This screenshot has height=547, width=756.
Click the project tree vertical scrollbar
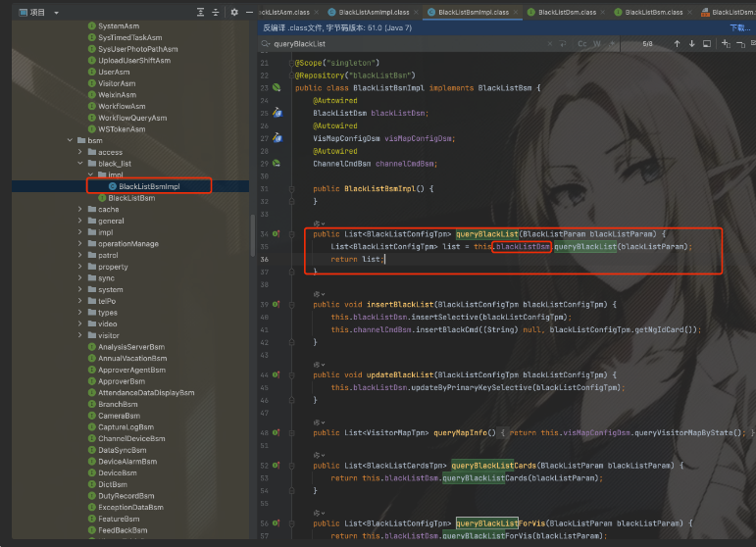point(253,235)
